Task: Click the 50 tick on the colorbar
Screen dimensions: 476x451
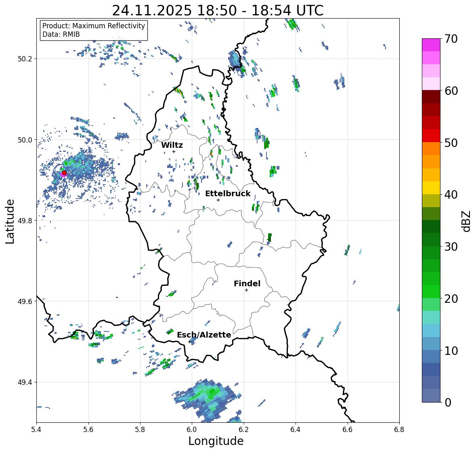Action: [451, 143]
